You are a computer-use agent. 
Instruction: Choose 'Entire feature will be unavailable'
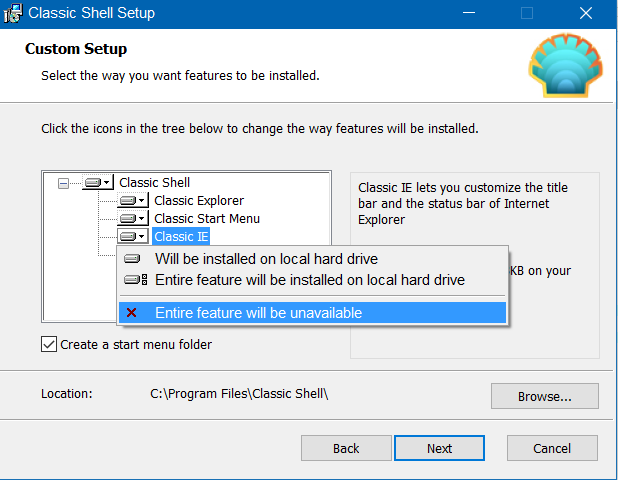313,313
